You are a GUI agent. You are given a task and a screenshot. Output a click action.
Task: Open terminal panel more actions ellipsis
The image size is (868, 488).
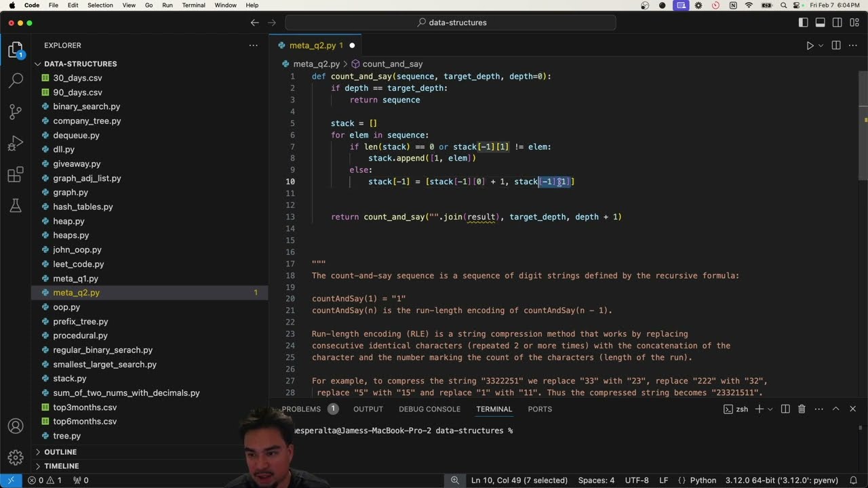click(x=818, y=409)
